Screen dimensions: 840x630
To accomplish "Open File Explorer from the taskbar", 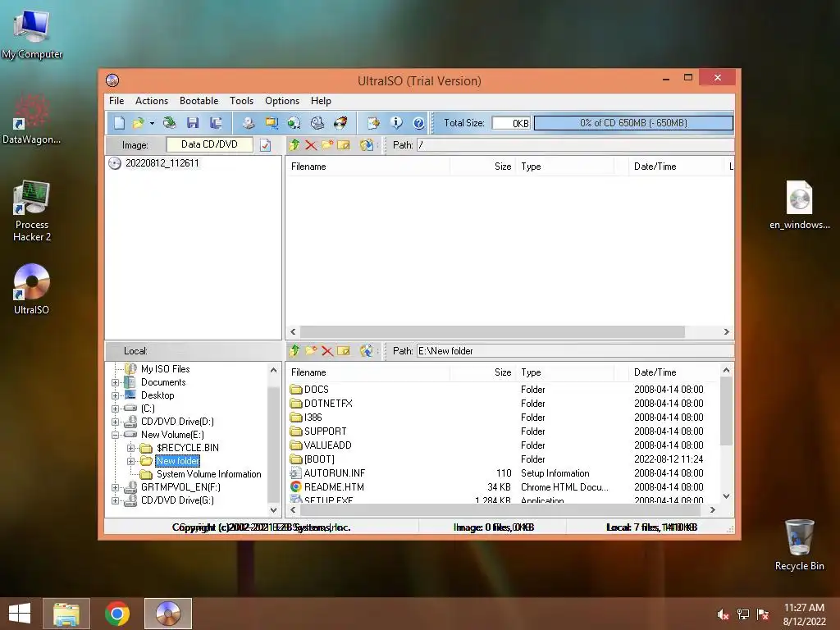I will [x=66, y=614].
